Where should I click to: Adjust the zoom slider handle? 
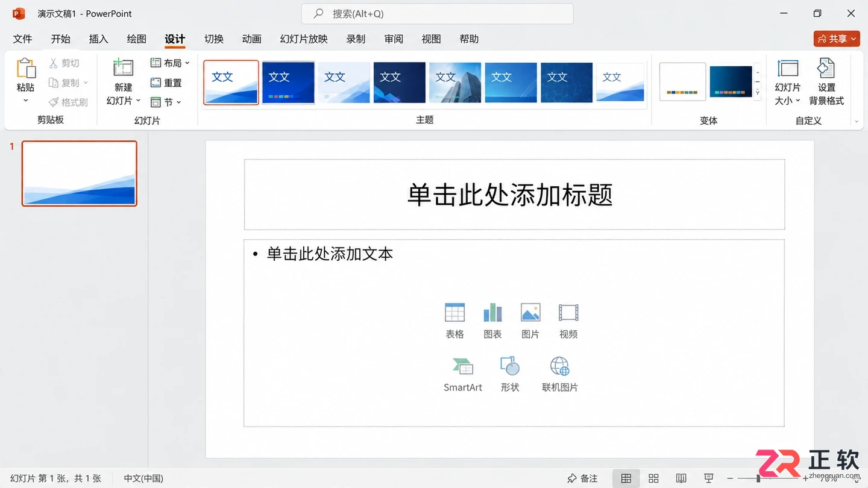click(x=758, y=478)
